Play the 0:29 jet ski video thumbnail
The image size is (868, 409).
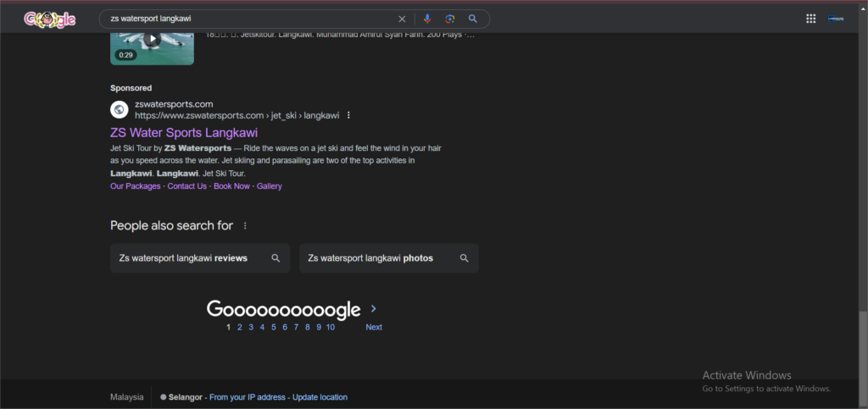tap(153, 48)
